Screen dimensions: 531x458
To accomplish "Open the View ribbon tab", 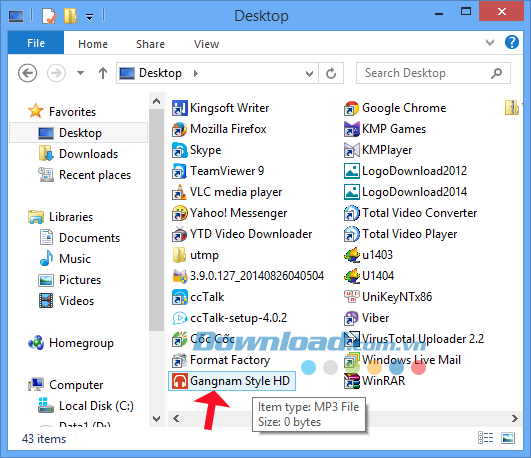I will [206, 44].
